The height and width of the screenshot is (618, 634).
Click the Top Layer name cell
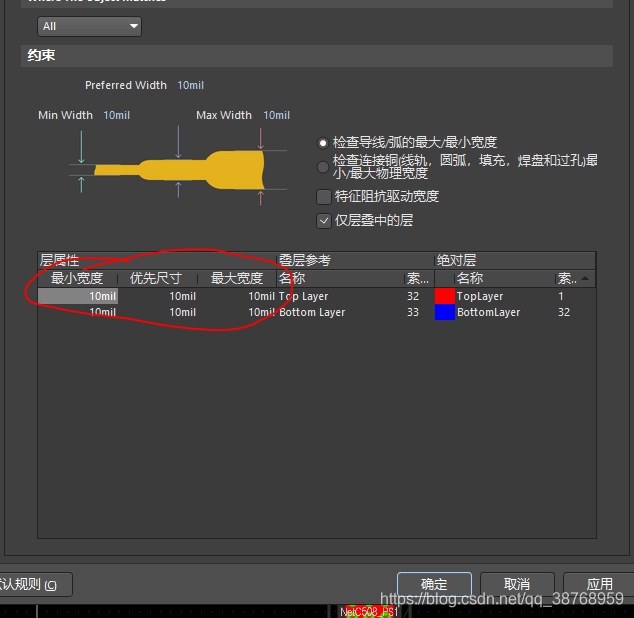tap(303, 296)
